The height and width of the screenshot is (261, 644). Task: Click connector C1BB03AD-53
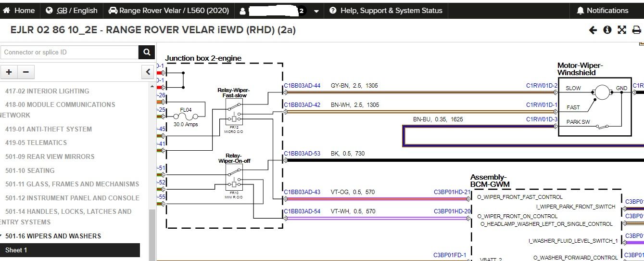[302, 154]
